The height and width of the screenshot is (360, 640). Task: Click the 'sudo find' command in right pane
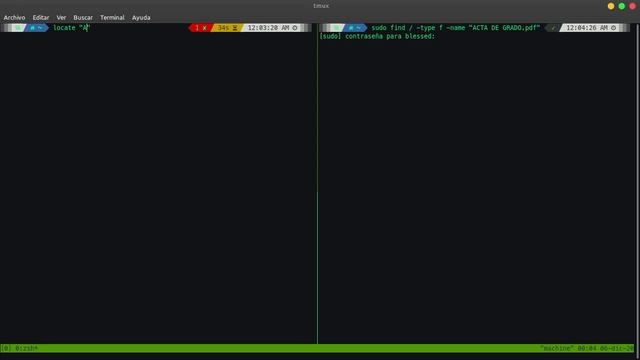click(x=388, y=28)
